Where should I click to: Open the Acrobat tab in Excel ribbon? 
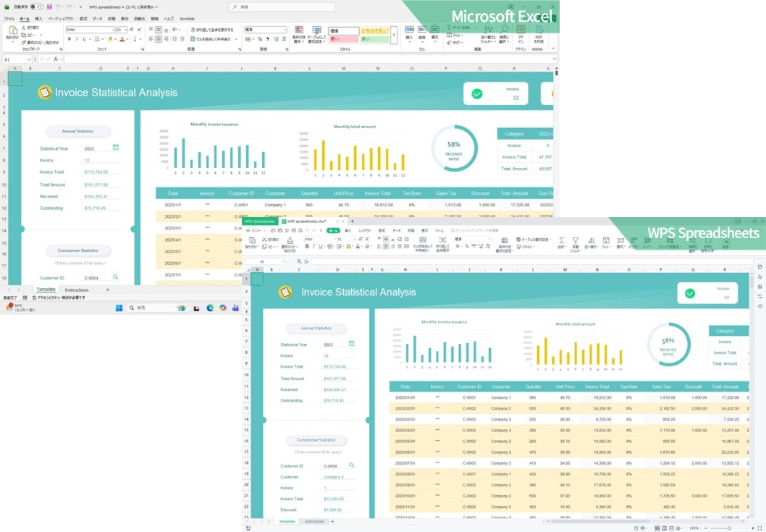click(x=187, y=19)
